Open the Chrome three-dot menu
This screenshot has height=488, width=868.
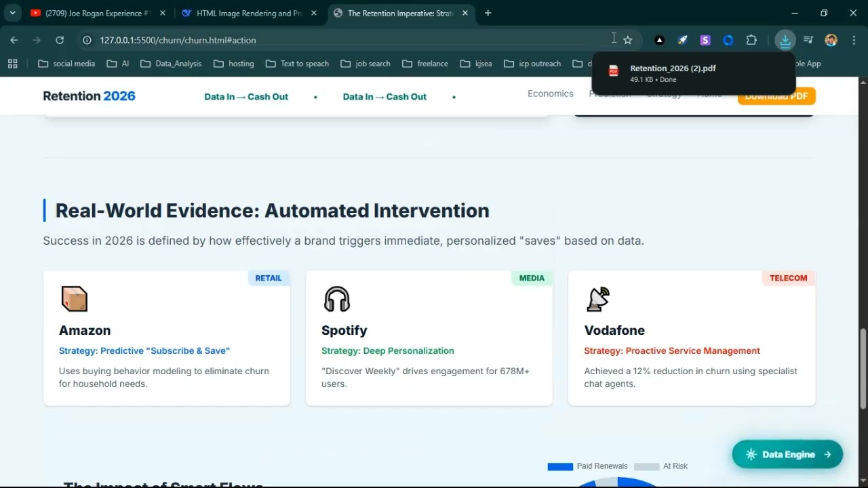pyautogui.click(x=854, y=40)
